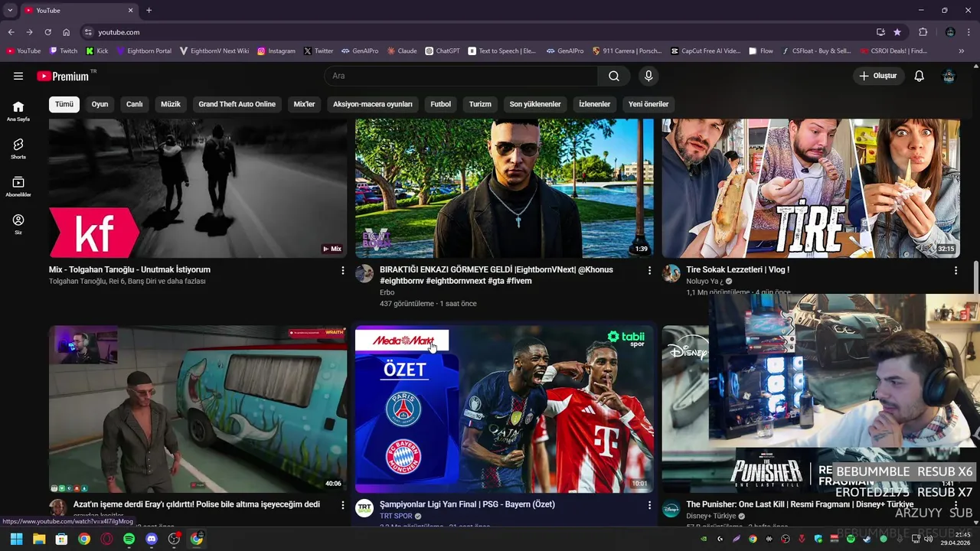
Task: Open options for BIRAKTIĞI ENKAZI video
Action: [649, 271]
